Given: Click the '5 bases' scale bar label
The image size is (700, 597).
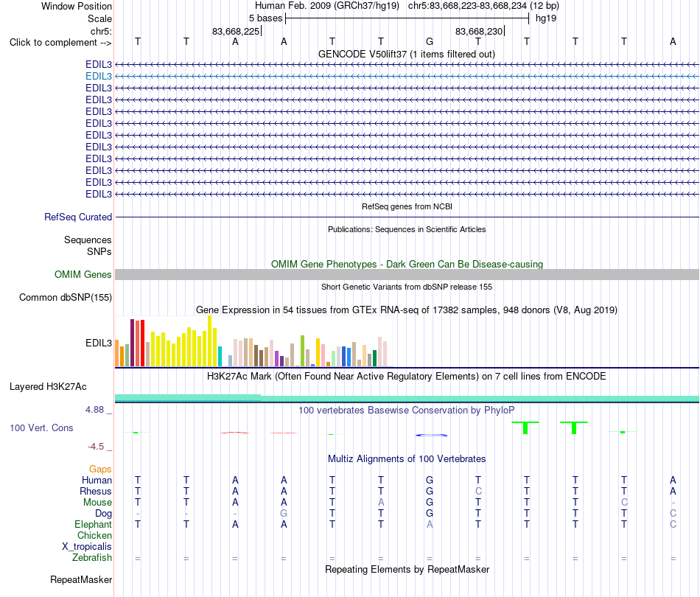Looking at the screenshot, I should point(265,18).
